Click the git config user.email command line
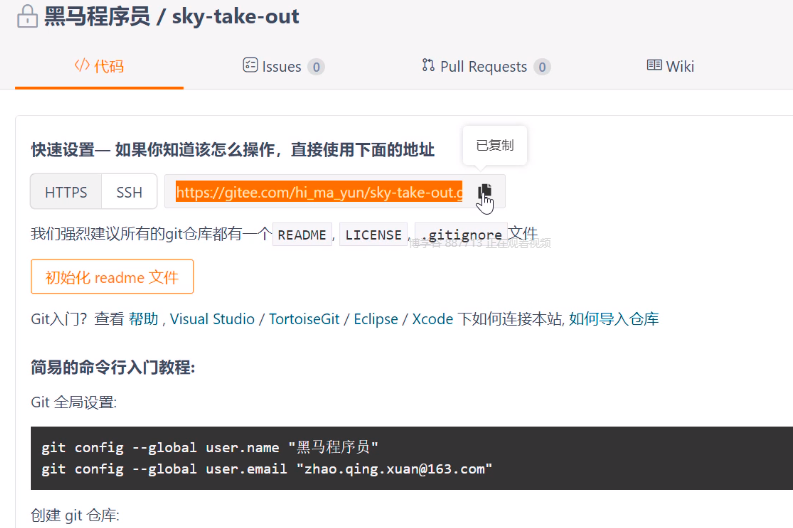The width and height of the screenshot is (793, 528). [x=267, y=469]
